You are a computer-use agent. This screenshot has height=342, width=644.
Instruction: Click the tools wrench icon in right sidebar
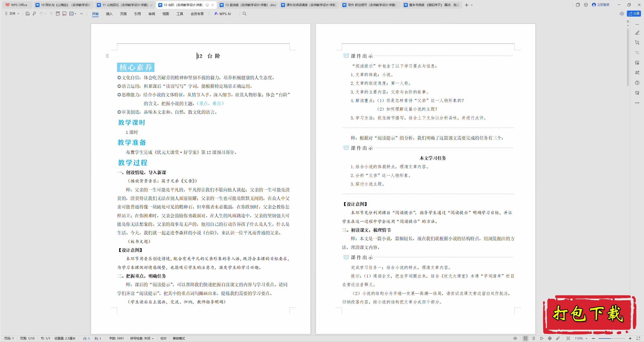click(x=637, y=73)
